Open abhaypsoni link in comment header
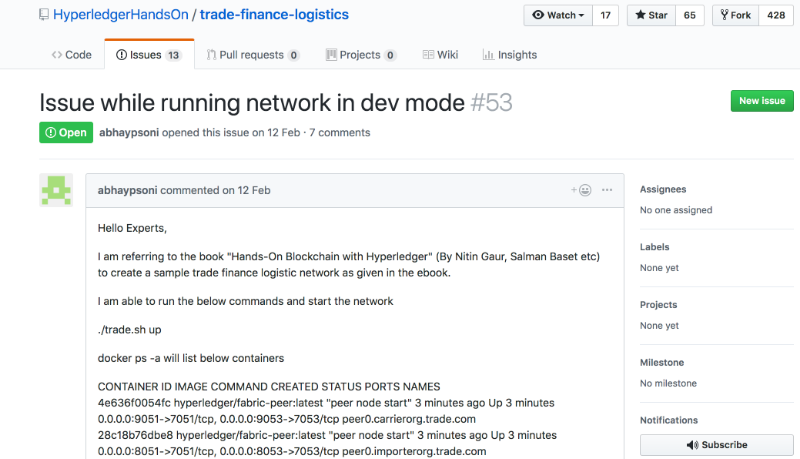The height and width of the screenshot is (459, 800). [128, 190]
